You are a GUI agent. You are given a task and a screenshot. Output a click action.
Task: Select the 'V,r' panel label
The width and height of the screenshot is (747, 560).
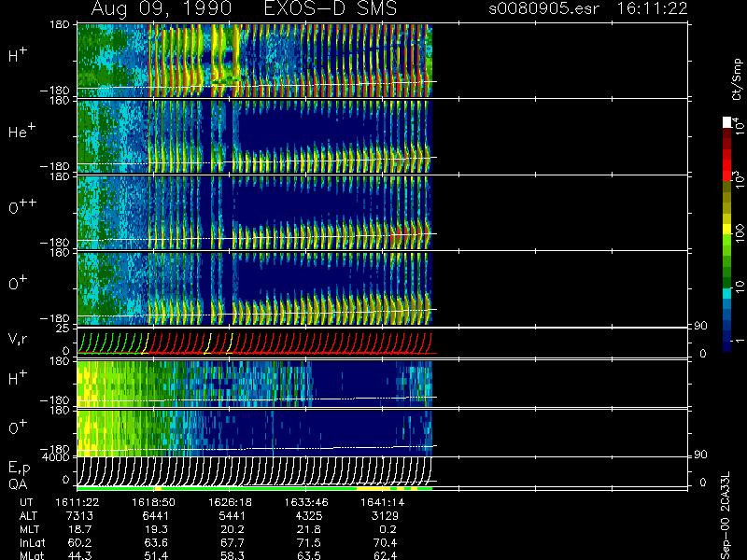[18, 339]
